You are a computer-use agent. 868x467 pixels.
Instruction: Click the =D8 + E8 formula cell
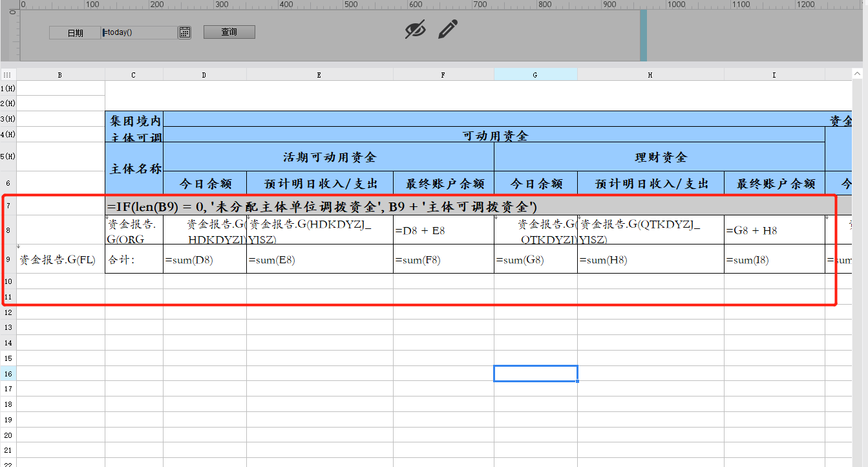pyautogui.click(x=443, y=230)
